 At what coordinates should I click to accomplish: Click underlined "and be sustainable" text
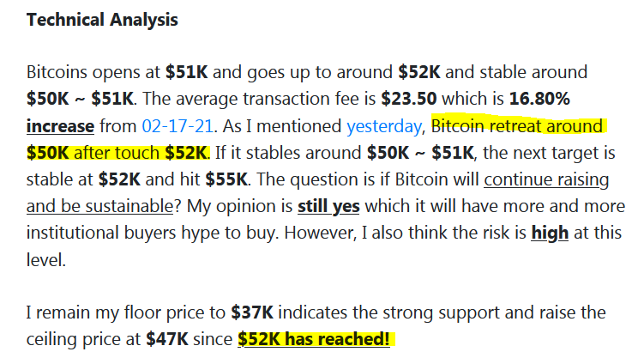[99, 207]
